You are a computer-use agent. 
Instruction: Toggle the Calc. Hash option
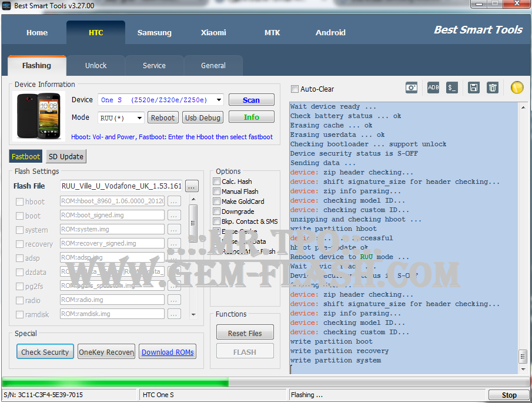pos(216,182)
